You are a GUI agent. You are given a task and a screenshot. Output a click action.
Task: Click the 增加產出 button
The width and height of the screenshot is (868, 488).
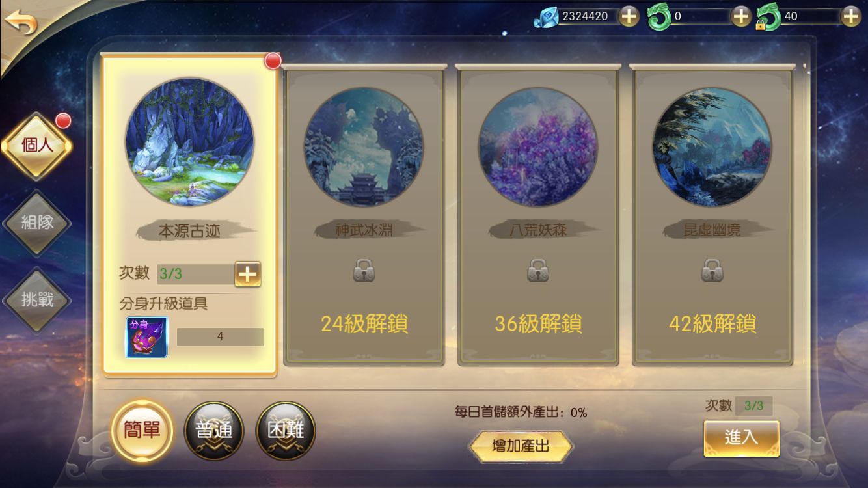521,446
